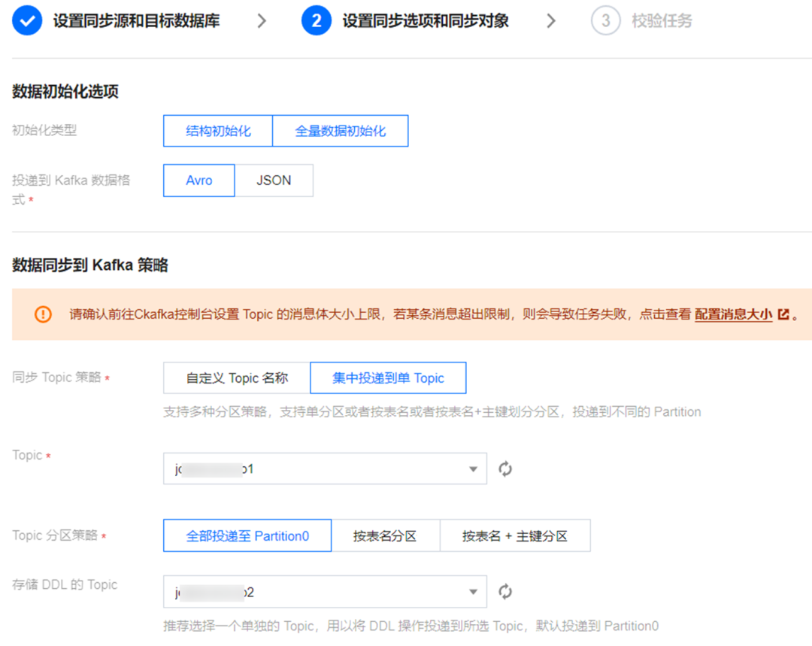The width and height of the screenshot is (812, 646).
Task: Click the DDL Topic dropdown arrow
Action: 473,592
